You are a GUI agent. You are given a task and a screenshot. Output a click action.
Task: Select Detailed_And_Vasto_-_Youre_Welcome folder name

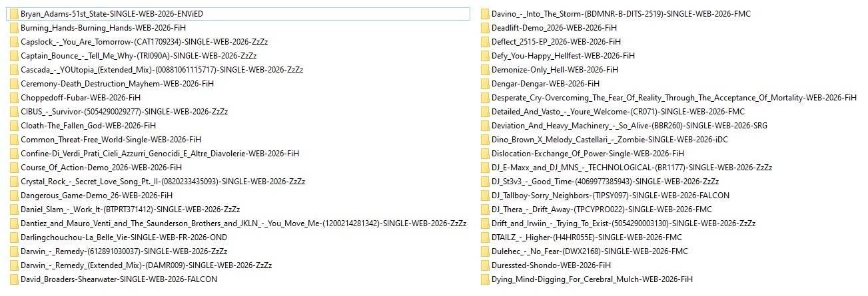pyautogui.click(x=618, y=111)
